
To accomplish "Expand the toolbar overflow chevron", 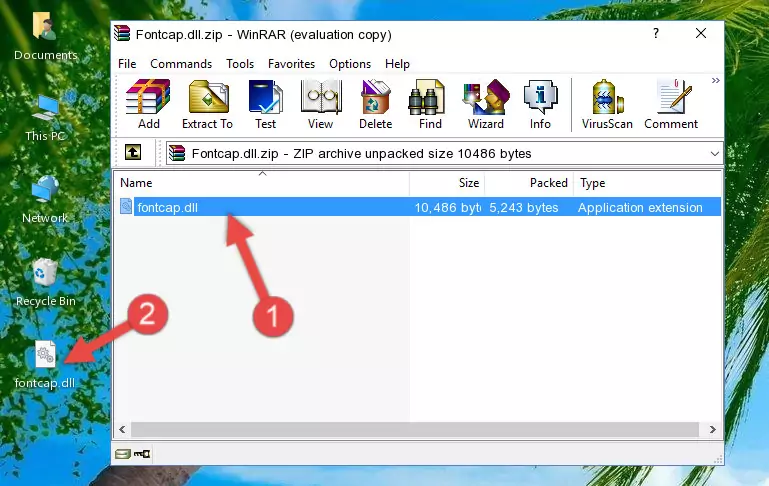I will pyautogui.click(x=716, y=80).
